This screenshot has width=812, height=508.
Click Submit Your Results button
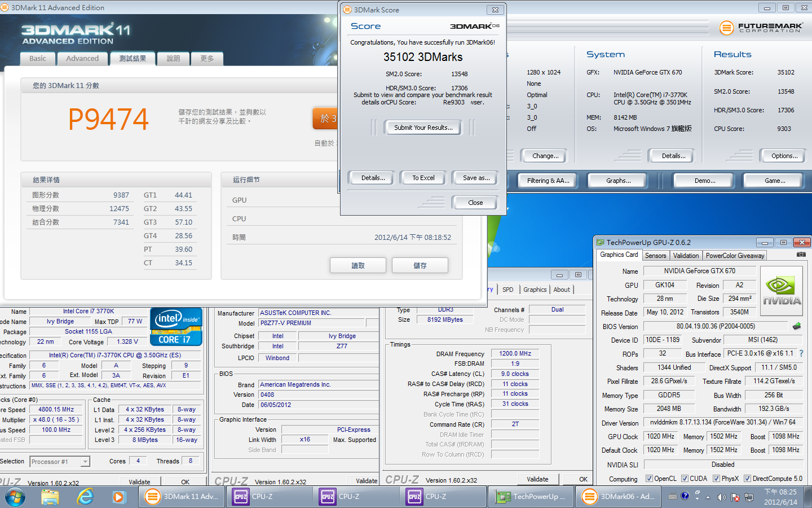click(423, 128)
